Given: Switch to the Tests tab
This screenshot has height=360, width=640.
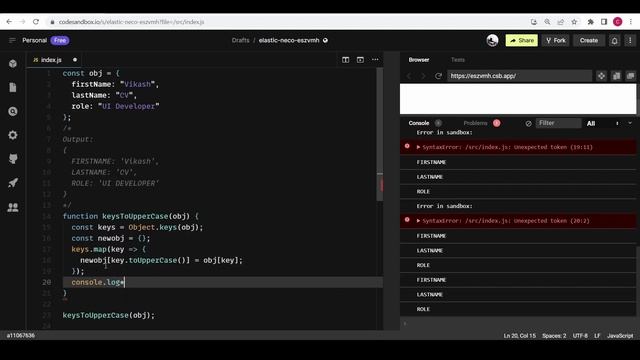Looking at the screenshot, I should coord(458,60).
